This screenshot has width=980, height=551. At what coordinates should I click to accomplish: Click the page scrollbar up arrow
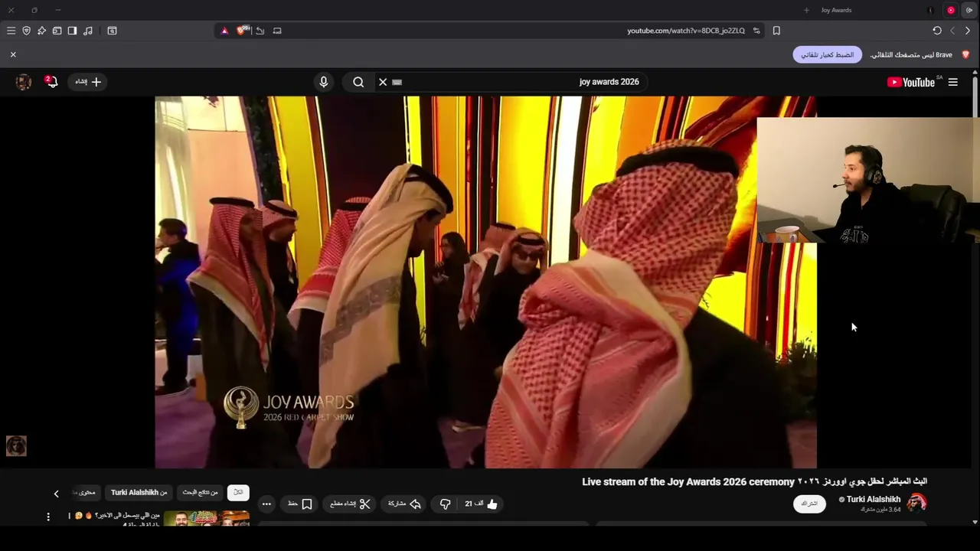pos(975,73)
